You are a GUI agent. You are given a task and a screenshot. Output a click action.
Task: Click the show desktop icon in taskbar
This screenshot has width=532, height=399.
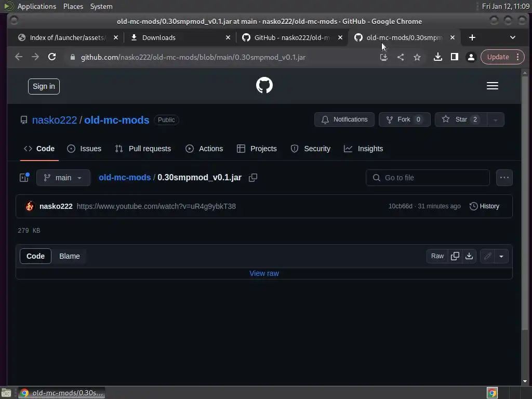coord(6,393)
